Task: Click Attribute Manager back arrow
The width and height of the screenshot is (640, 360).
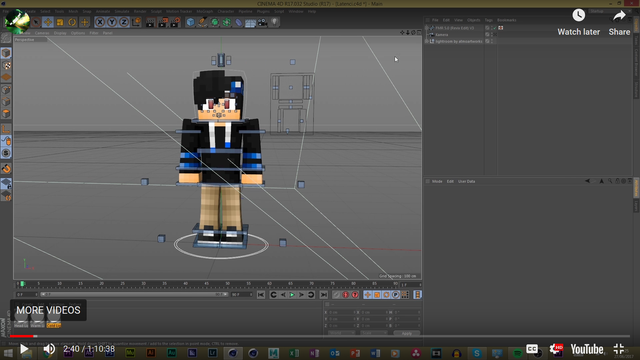Action: (x=587, y=181)
